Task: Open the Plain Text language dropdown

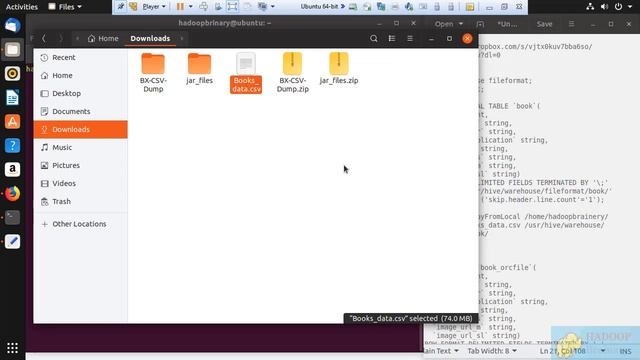Action: (442, 351)
